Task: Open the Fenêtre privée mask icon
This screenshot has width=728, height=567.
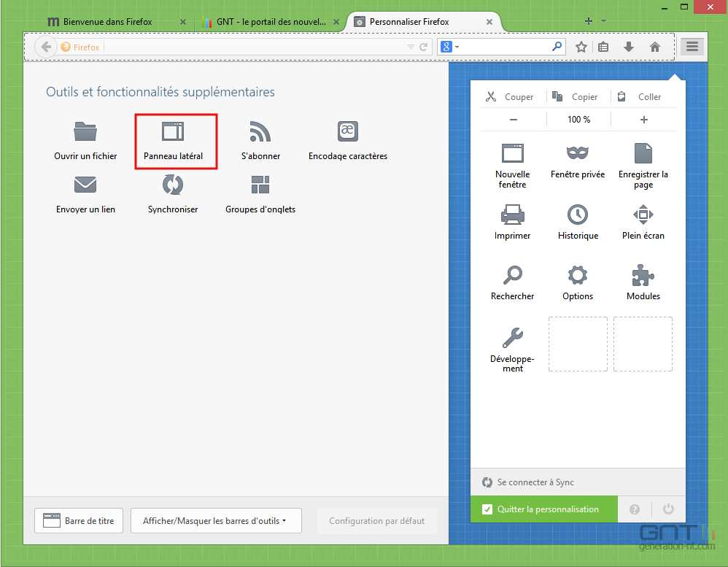Action: (x=578, y=153)
